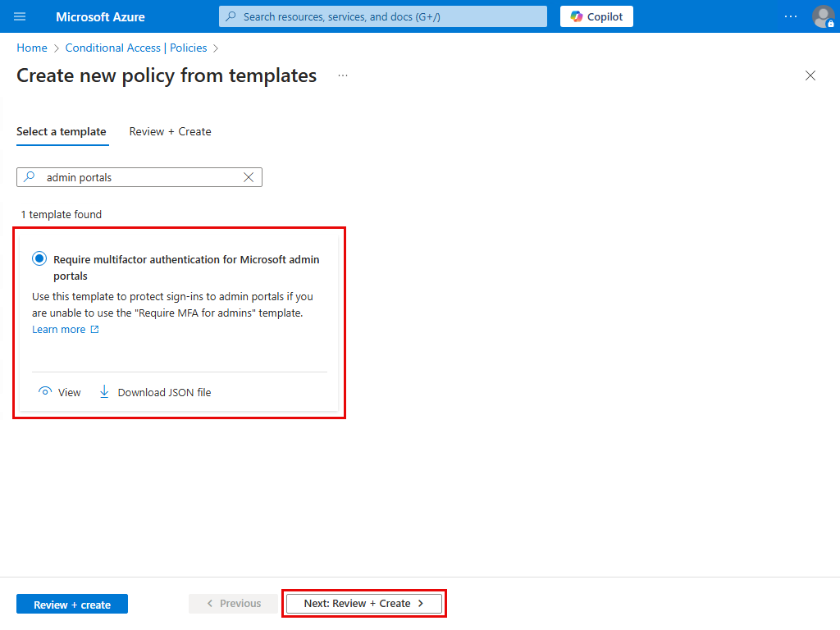Image resolution: width=840 pixels, height=630 pixels.
Task: Click the download arrow icon
Action: 104,391
